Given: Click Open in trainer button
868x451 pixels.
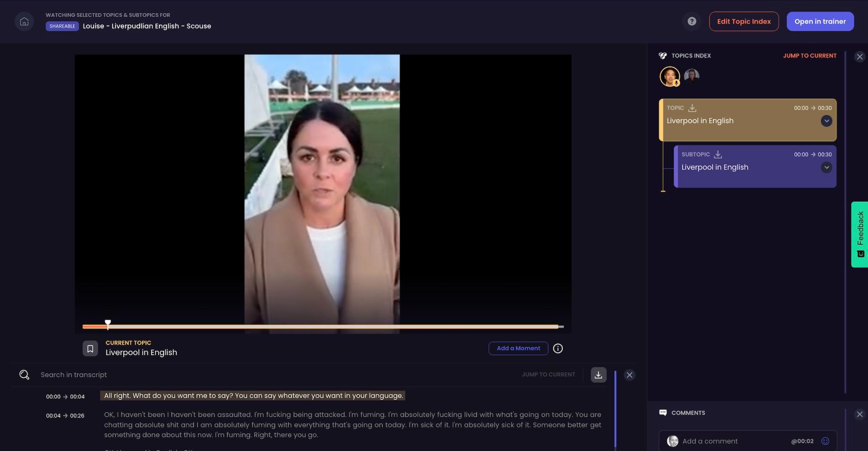Looking at the screenshot, I should [x=820, y=21].
